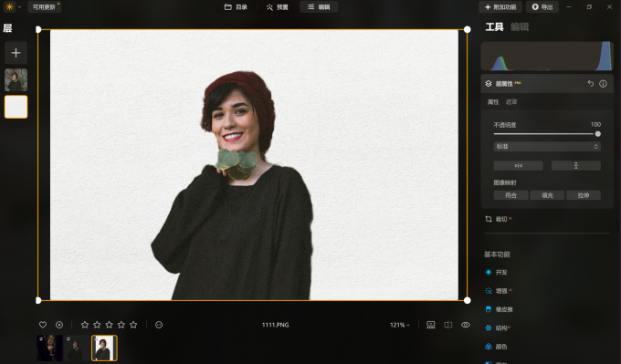Image resolution: width=621 pixels, height=364 pixels.
Task: Click the 层 layers panel heading
Action: 7,28
